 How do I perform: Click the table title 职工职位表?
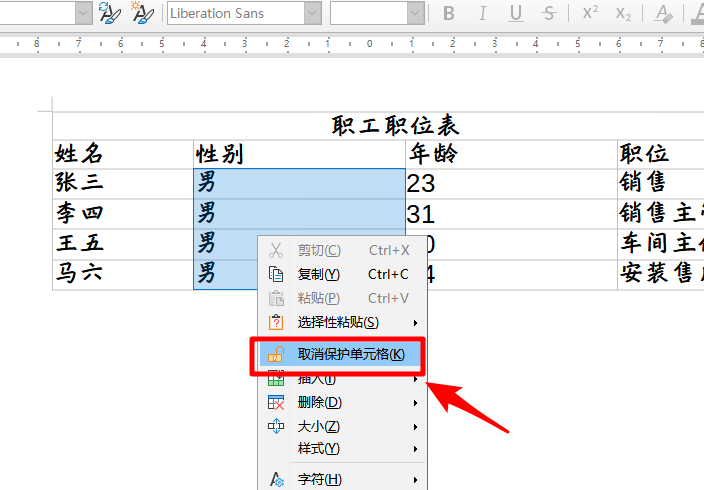tap(396, 125)
